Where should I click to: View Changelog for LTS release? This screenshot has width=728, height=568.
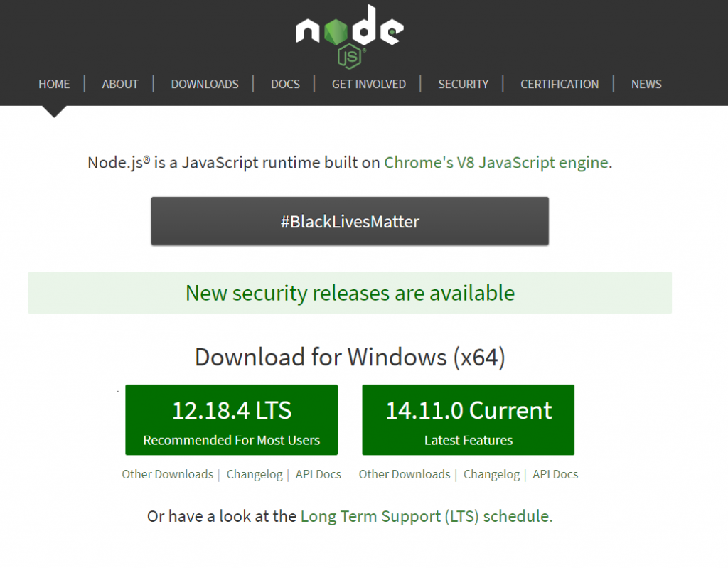(255, 474)
